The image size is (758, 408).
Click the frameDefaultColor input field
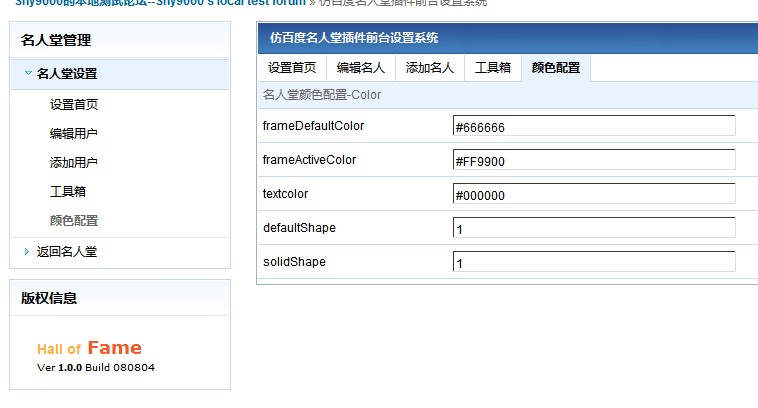tap(594, 126)
